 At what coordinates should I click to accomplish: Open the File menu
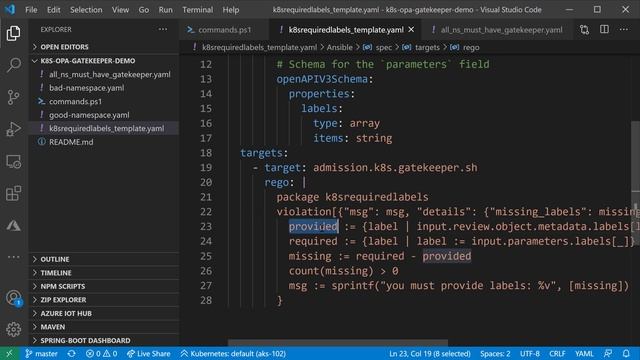coord(31,10)
